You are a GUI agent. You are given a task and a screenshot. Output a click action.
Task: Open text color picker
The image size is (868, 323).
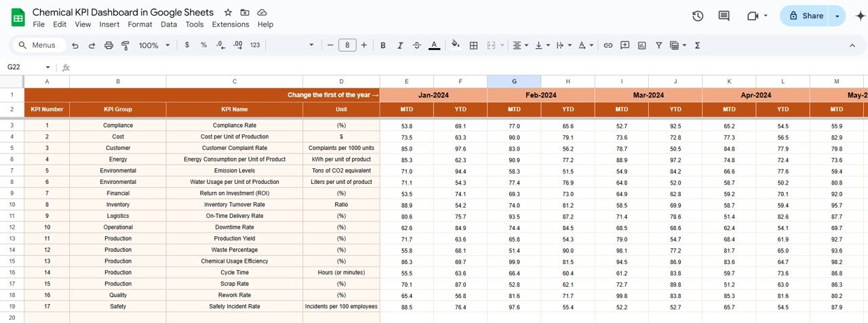click(x=434, y=45)
